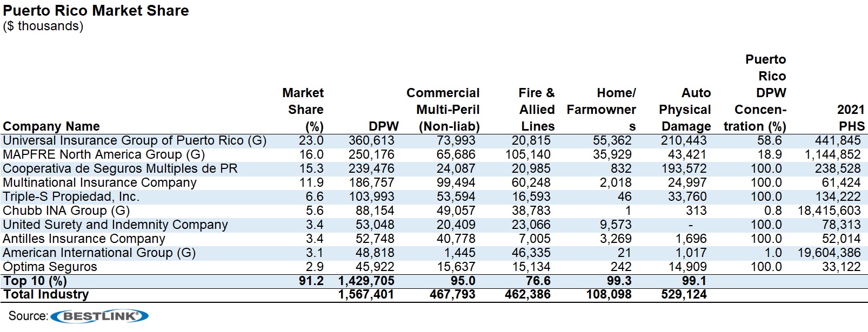
Task: Click the Top 10 (%) row label
Action: pyautogui.click(x=35, y=281)
